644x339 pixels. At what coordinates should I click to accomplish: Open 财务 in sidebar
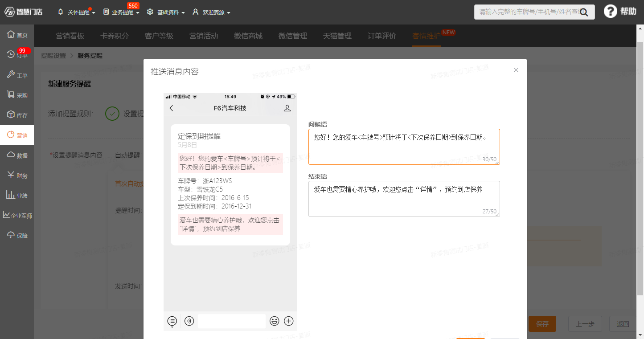tap(17, 175)
